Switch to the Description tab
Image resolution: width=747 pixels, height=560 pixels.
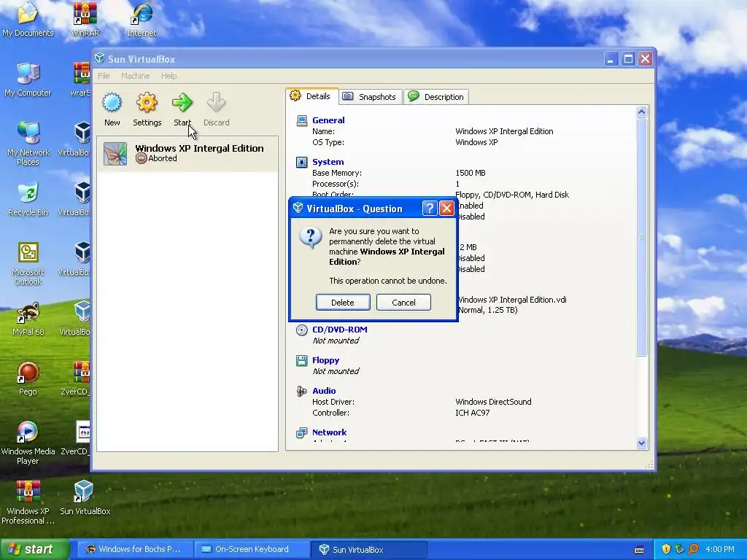[436, 97]
